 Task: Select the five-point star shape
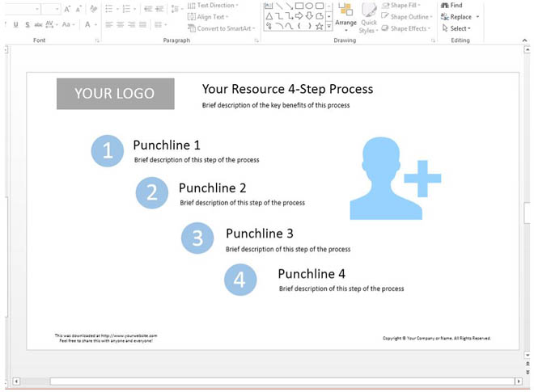[320, 26]
